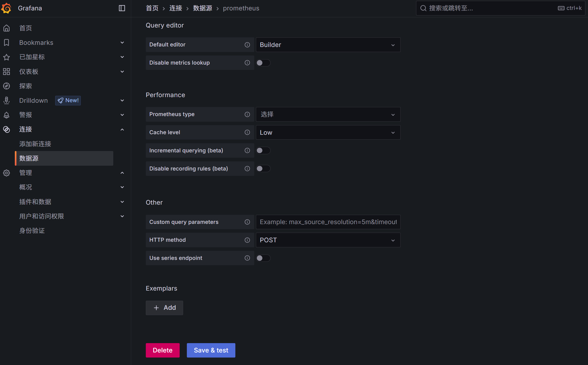Click the home icon in sidebar
The width and height of the screenshot is (588, 365).
(x=6, y=28)
